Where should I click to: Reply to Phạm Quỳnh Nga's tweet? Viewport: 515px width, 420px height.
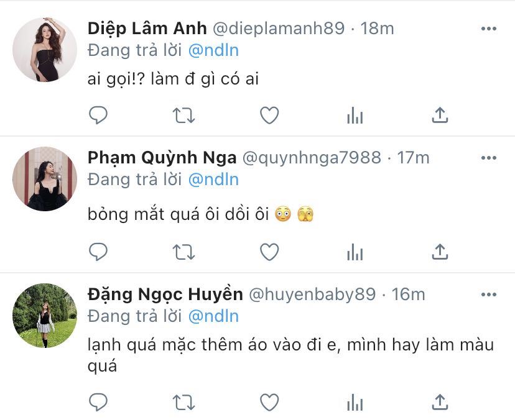(x=98, y=252)
